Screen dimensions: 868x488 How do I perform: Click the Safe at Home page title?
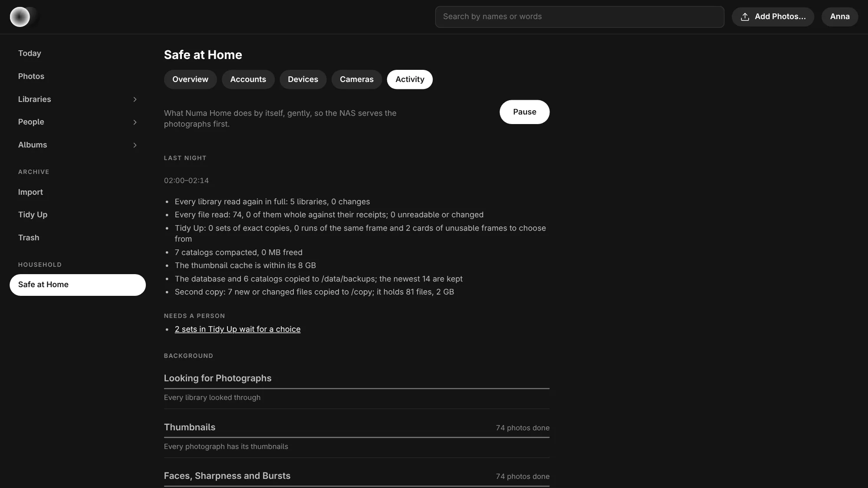tap(203, 55)
